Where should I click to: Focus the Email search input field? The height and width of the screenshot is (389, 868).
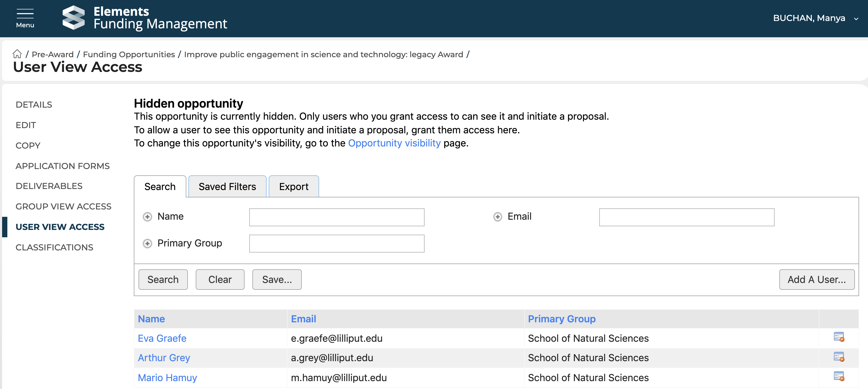pyautogui.click(x=686, y=217)
